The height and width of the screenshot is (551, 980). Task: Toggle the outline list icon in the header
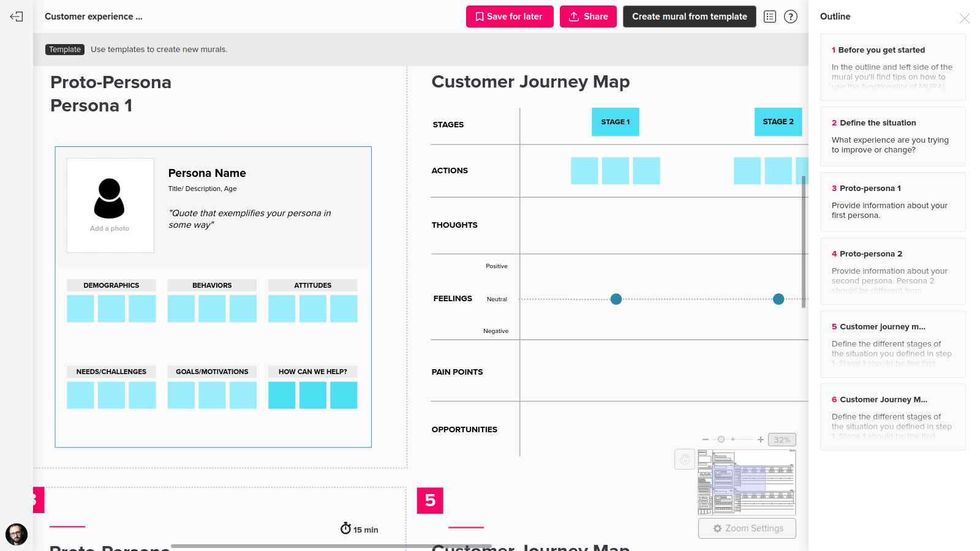point(770,17)
